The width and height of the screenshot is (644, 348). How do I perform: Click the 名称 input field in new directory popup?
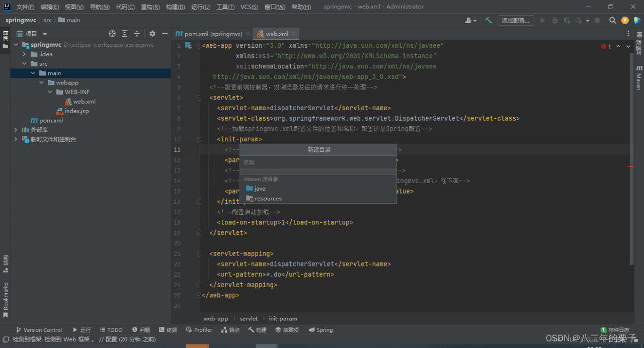click(x=318, y=162)
